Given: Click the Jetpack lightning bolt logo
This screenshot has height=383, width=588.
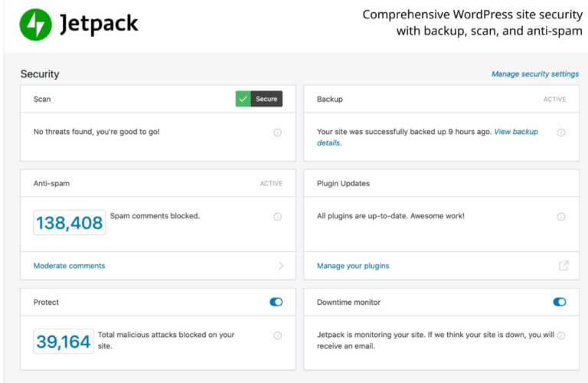Looking at the screenshot, I should 36,25.
